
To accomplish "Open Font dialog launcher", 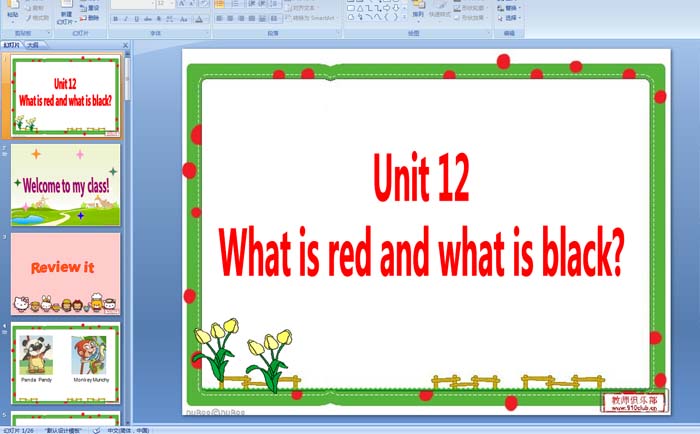I will [x=207, y=33].
